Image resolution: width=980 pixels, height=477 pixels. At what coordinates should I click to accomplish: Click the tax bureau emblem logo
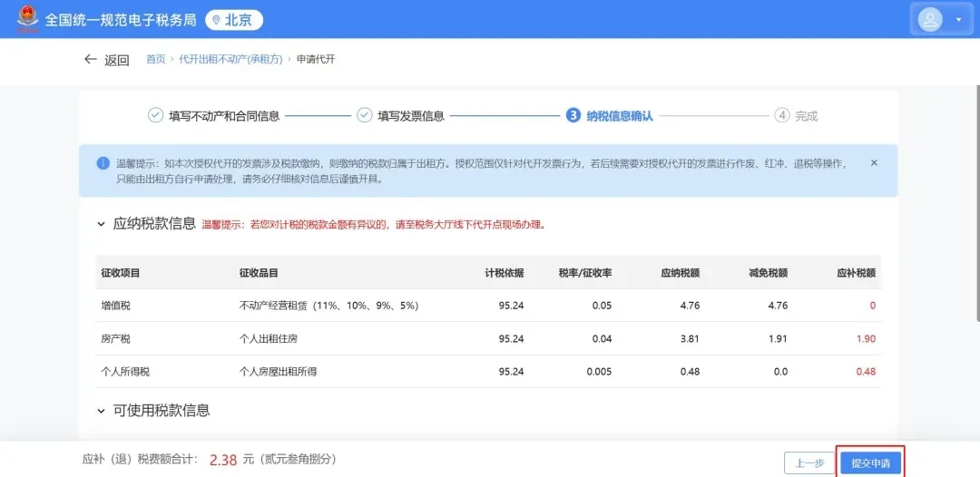(x=28, y=19)
